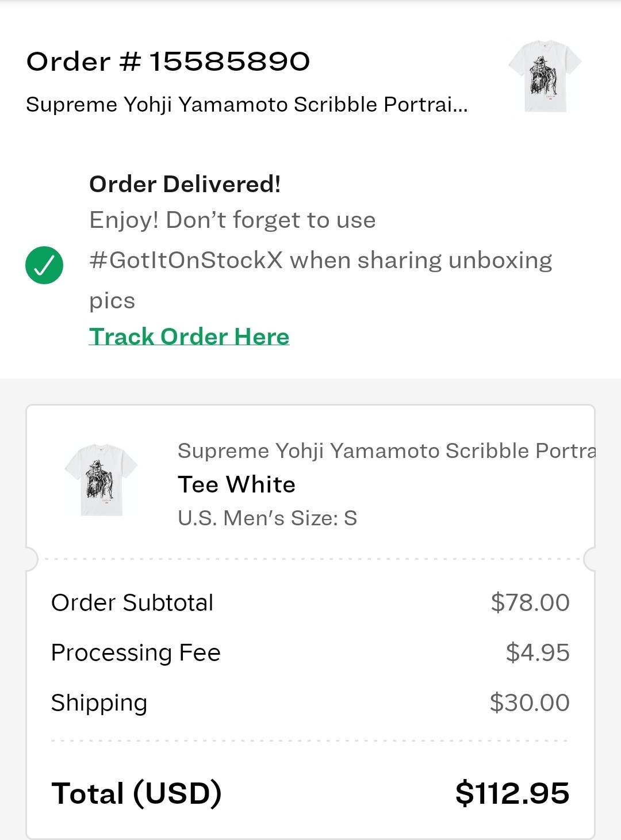Tap the $30.00 shipping amount
This screenshot has width=621, height=840.
pyautogui.click(x=529, y=702)
